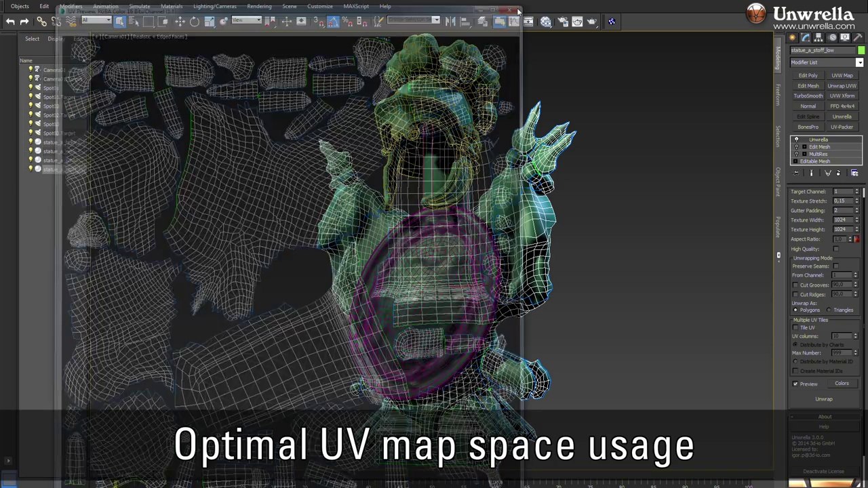868x488 pixels.
Task: Toggle the lightbulb on the Unwrella modifier
Action: point(797,140)
